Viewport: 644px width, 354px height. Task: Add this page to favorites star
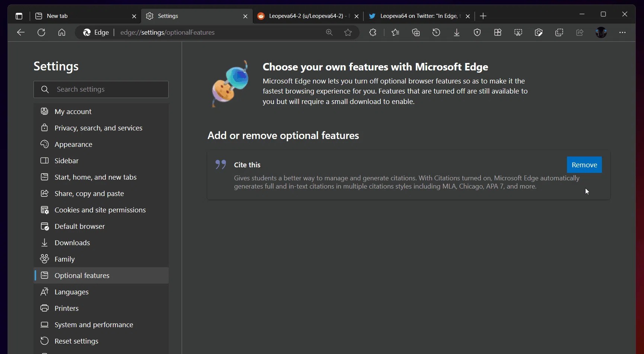(x=348, y=32)
